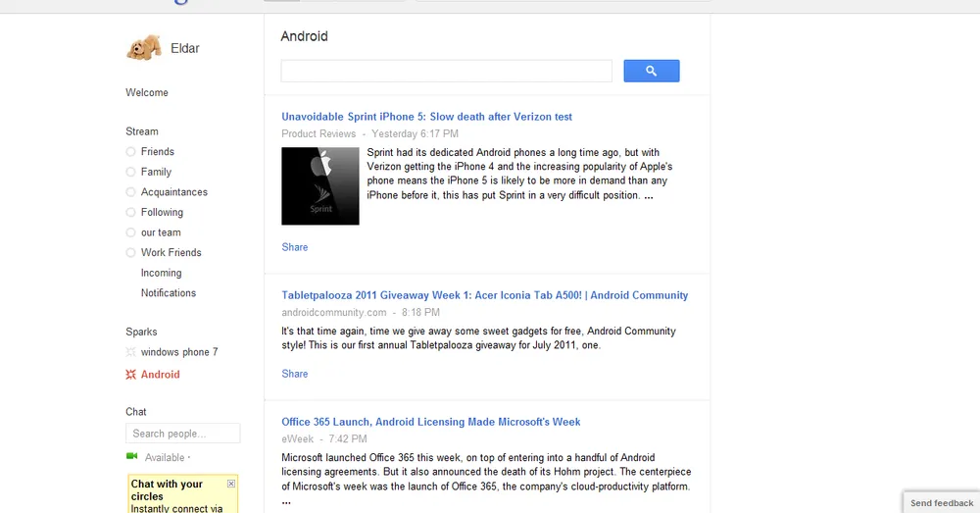Open the Sprint iPhone article thumbnail
Viewport: 980px width, 513px height.
320,185
